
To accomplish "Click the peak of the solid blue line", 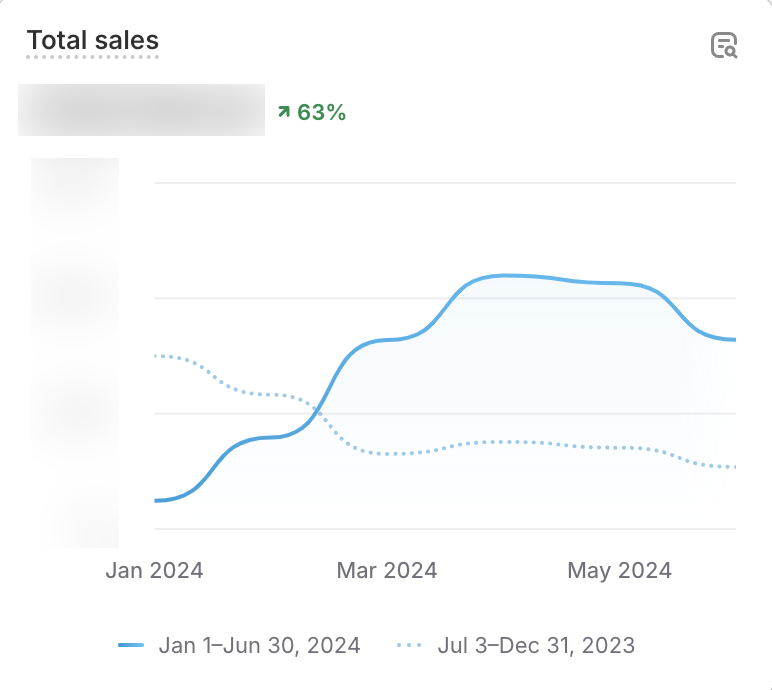I will [505, 275].
